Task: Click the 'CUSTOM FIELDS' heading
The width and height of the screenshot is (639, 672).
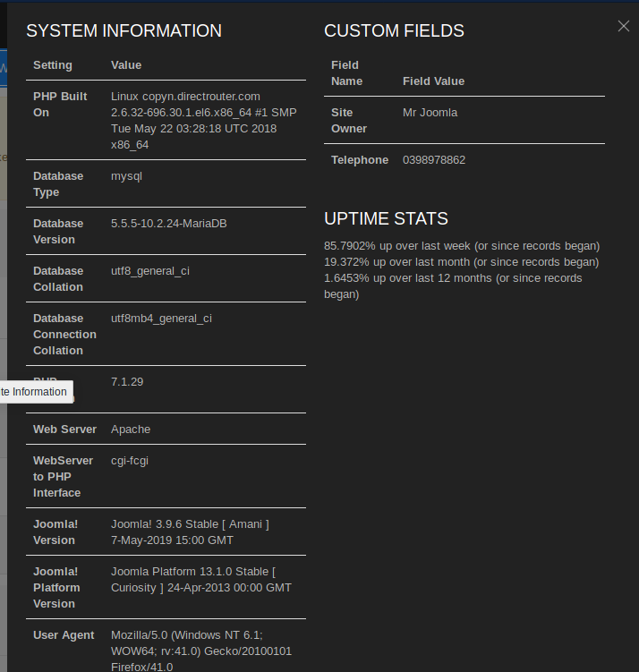Action: tap(394, 30)
